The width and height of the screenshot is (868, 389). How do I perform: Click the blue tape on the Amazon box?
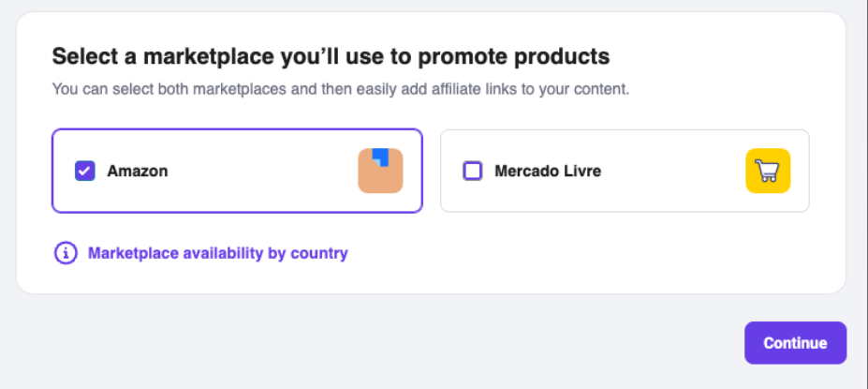pyautogui.click(x=379, y=157)
